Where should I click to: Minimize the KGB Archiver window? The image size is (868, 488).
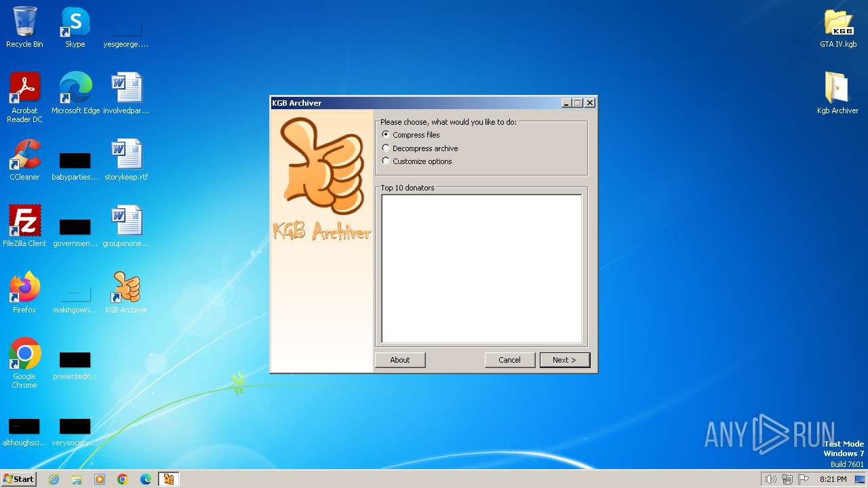[566, 103]
